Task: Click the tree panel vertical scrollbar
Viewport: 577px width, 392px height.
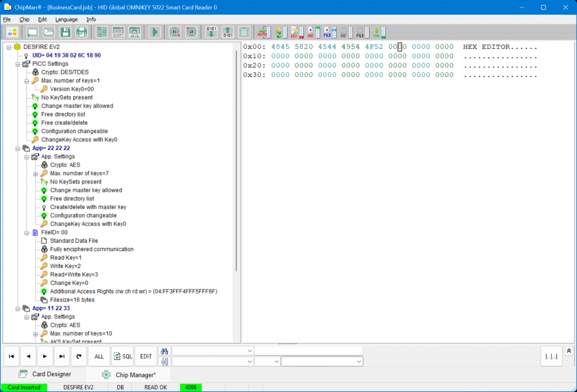Action: click(x=236, y=169)
